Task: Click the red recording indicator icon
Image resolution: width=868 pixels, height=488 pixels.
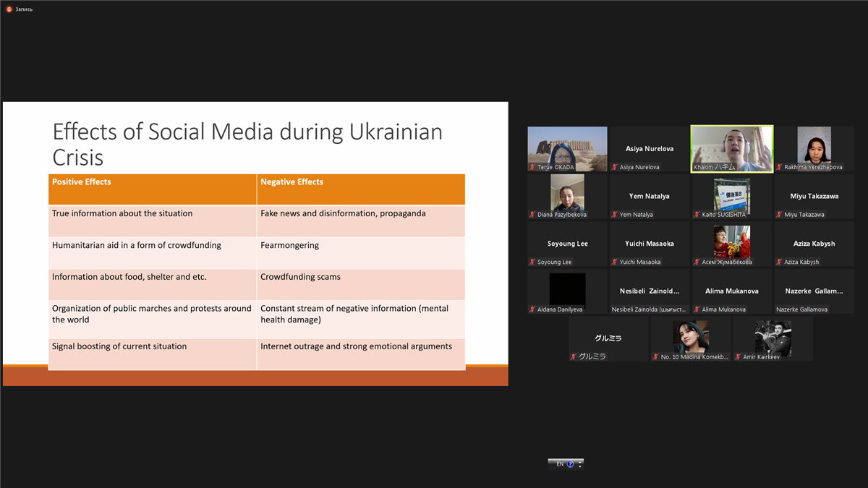Action: [9, 9]
